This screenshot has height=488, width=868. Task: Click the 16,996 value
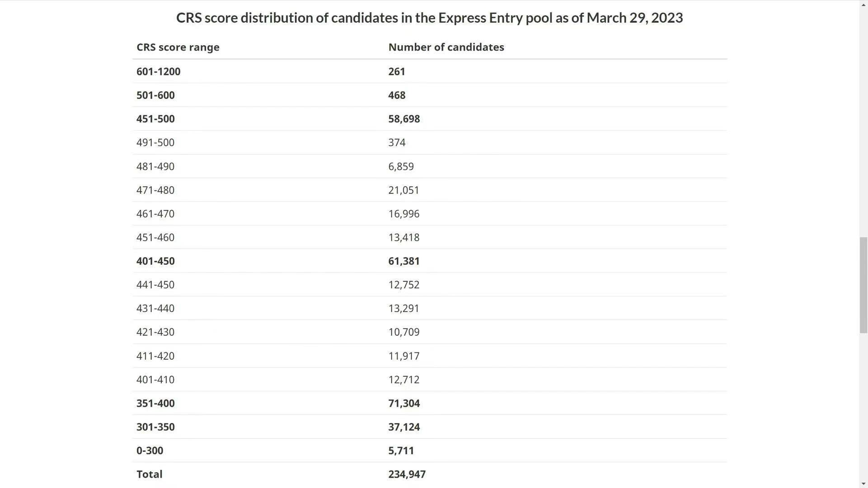coord(404,214)
